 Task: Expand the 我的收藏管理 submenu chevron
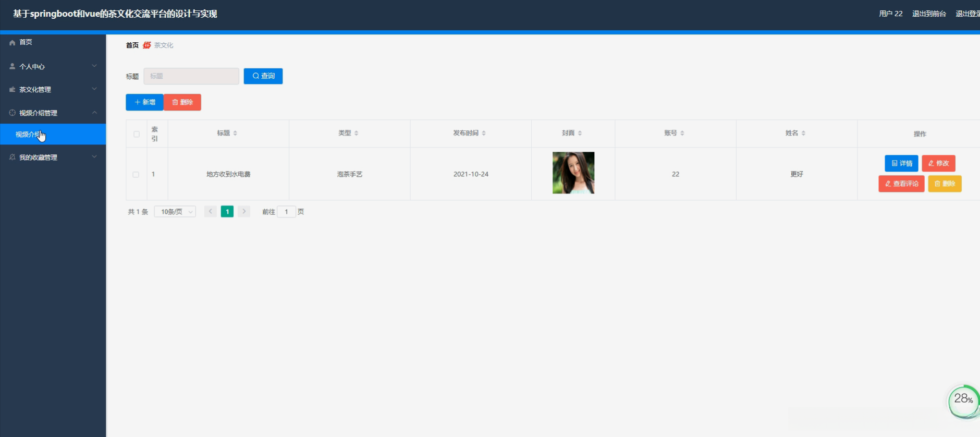coord(94,156)
